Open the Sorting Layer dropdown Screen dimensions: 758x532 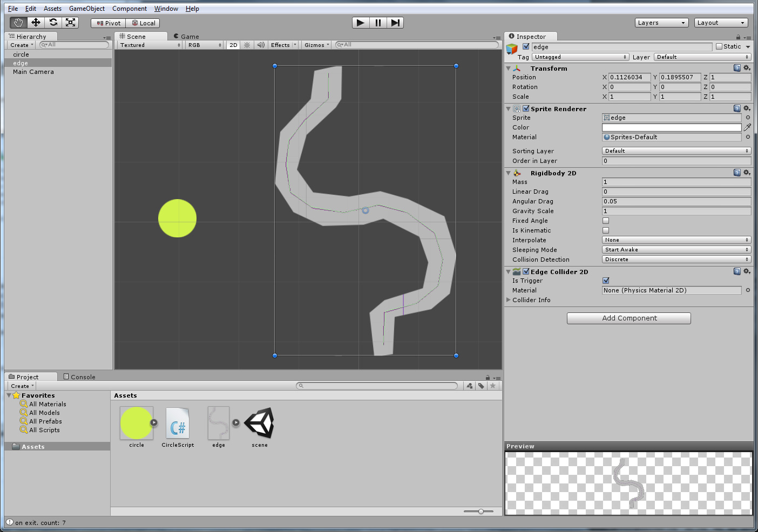click(676, 151)
